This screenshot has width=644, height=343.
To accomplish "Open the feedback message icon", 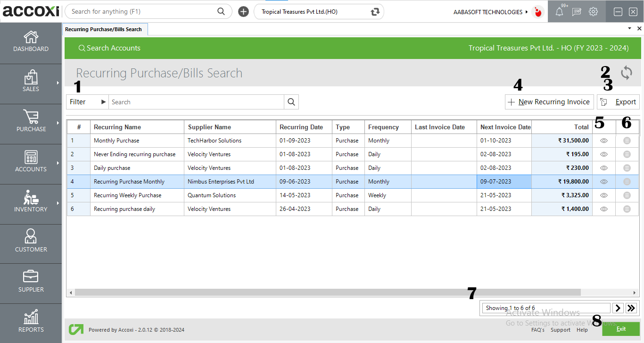I will (x=576, y=11).
